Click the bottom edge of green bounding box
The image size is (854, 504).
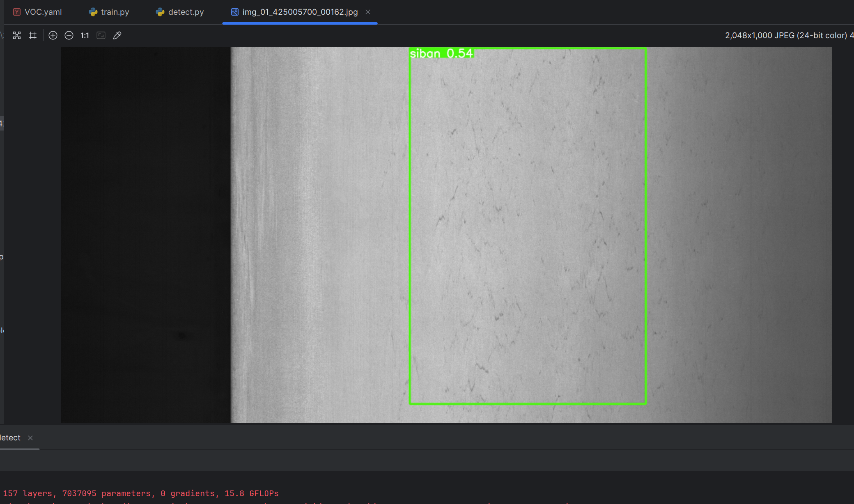pos(528,404)
